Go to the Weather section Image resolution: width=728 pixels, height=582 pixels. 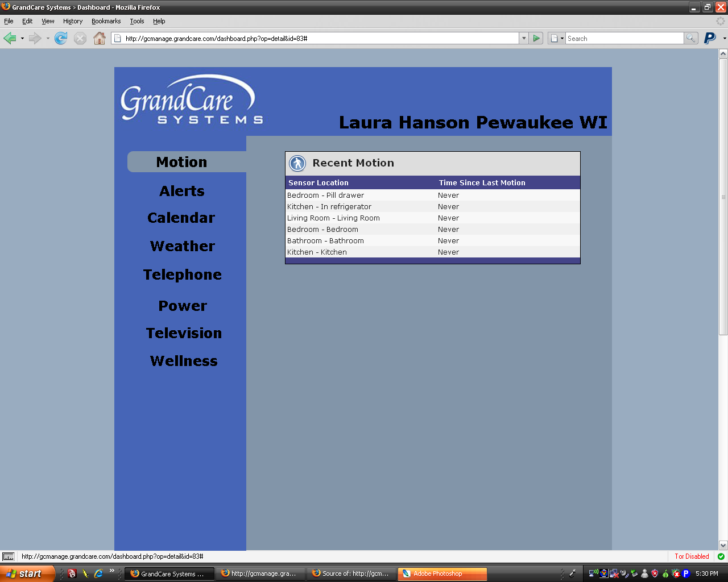pos(183,246)
